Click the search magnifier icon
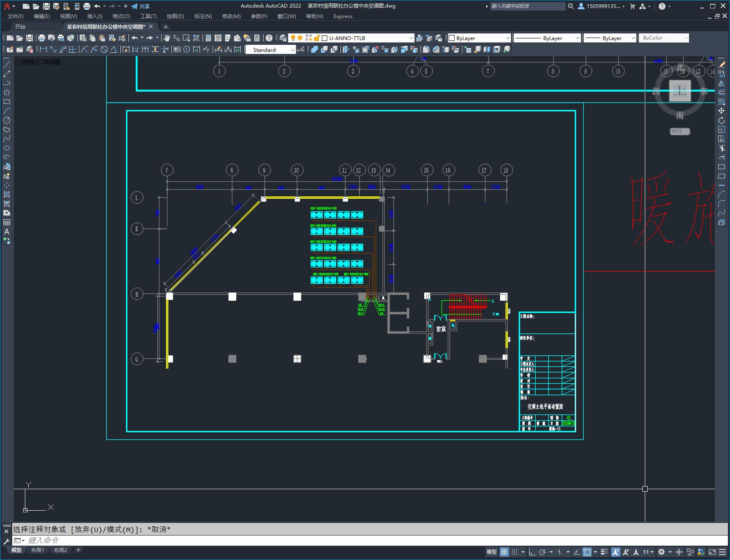730x560 pixels. coord(571,6)
